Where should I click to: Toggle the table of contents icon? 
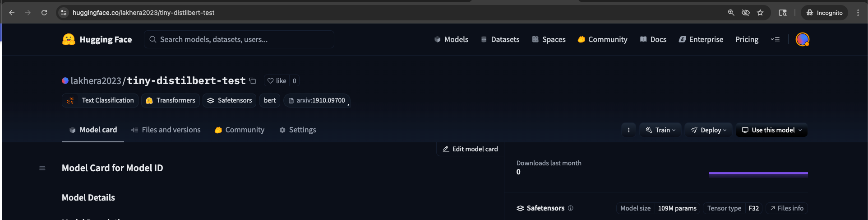[42, 168]
